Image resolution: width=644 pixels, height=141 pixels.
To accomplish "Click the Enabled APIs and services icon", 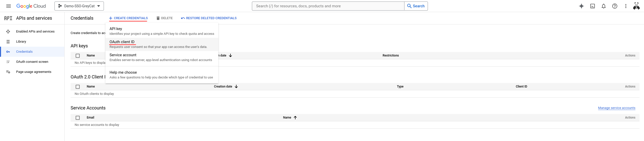I will (8, 32).
